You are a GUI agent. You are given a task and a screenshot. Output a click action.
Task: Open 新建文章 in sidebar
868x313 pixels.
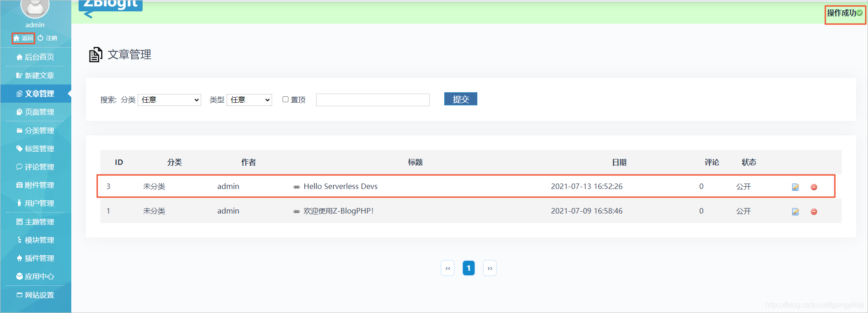[x=35, y=75]
